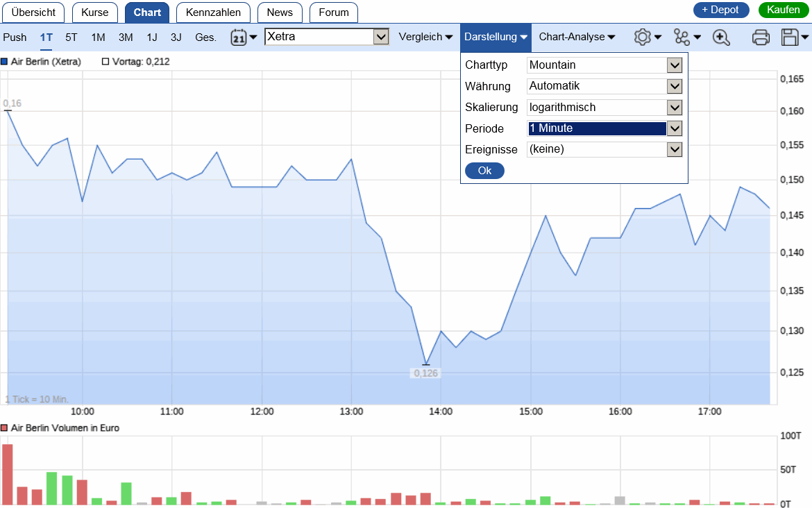Add to portfolio with + Depot button
Image resolution: width=812 pixels, height=508 pixels.
[x=720, y=10]
